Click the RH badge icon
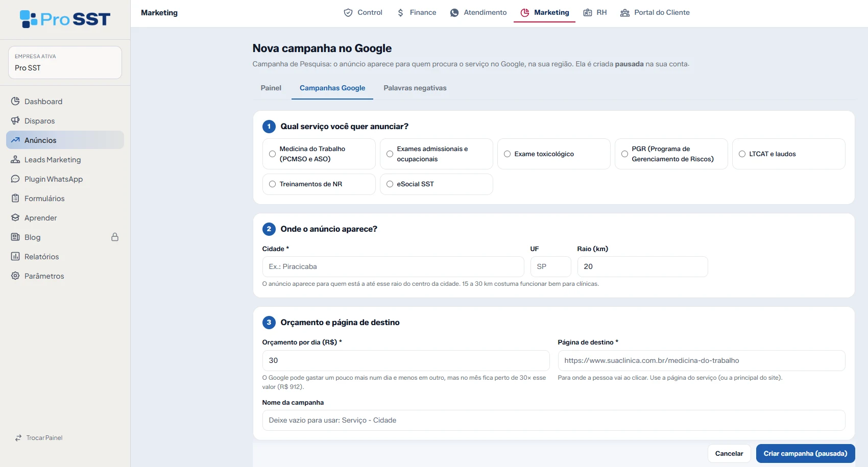This screenshot has width=868, height=467. point(588,13)
